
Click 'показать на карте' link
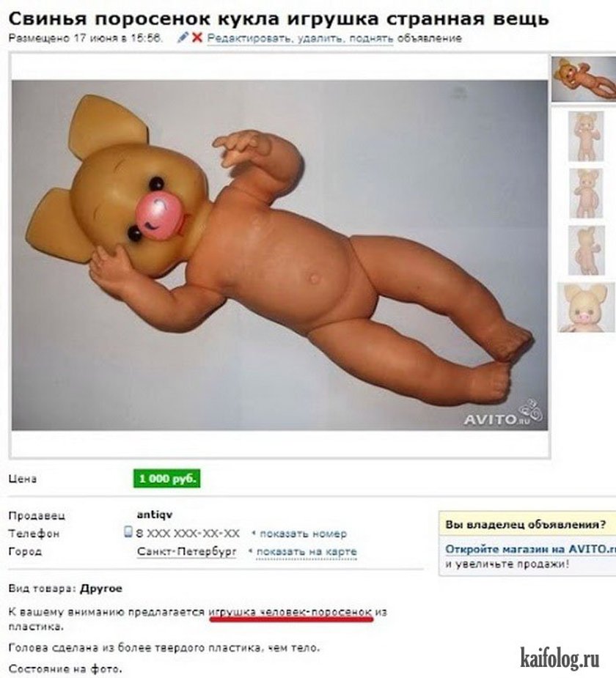[307, 552]
